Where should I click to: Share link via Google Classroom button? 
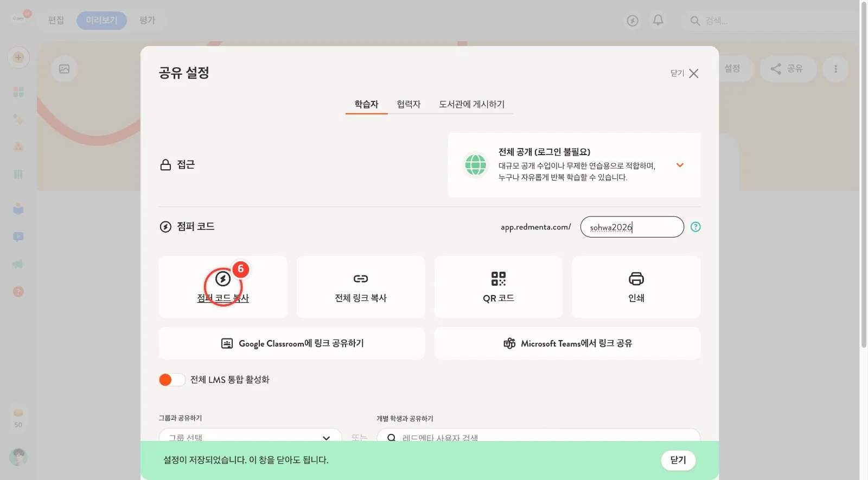click(x=292, y=343)
